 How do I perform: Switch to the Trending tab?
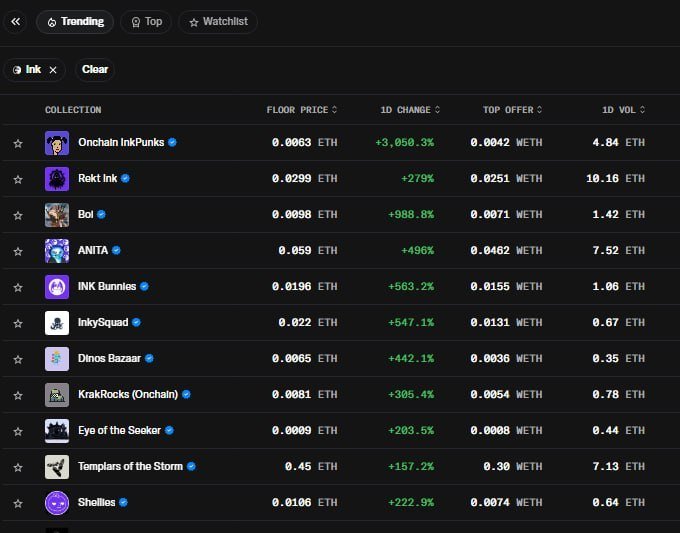[75, 22]
